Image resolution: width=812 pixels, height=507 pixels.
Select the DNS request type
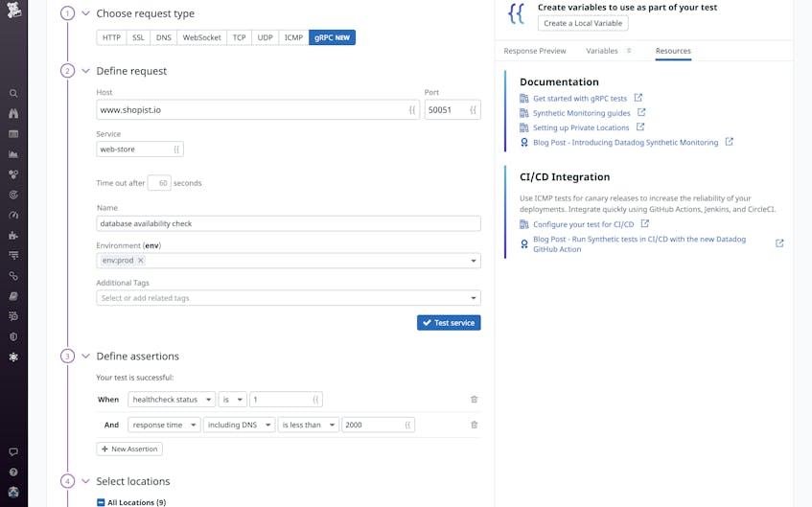164,37
